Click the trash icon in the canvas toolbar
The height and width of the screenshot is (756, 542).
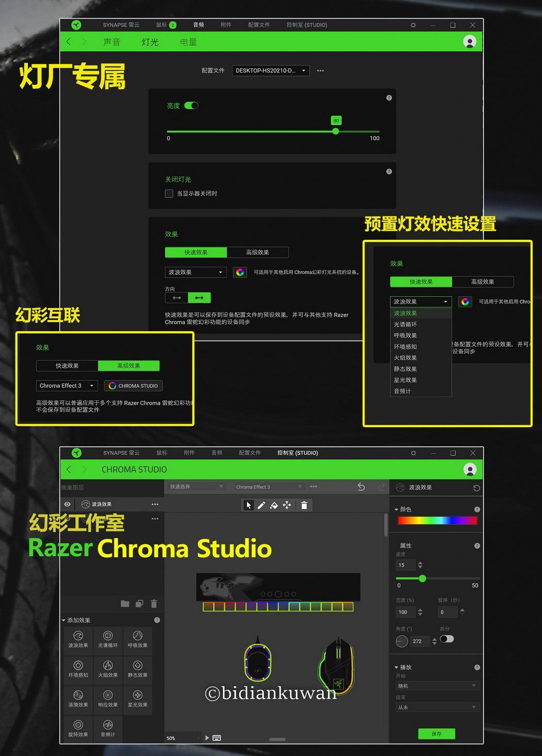tap(304, 505)
